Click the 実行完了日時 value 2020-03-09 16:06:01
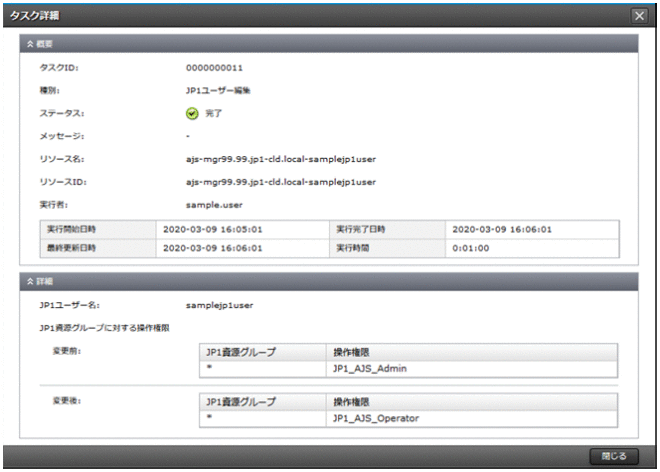 pyautogui.click(x=502, y=229)
